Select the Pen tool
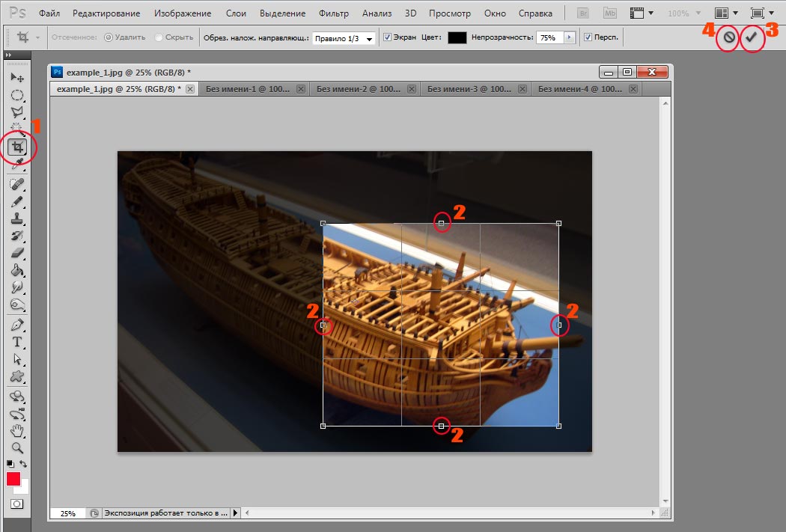 pyautogui.click(x=16, y=325)
